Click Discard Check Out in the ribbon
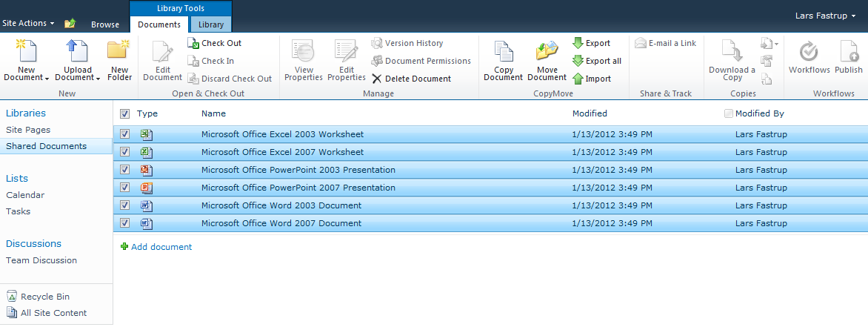Viewport: 868px width, 330px height. tap(229, 78)
